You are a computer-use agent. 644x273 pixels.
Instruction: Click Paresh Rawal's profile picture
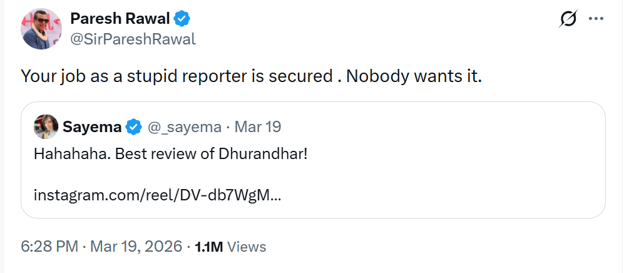point(41,29)
